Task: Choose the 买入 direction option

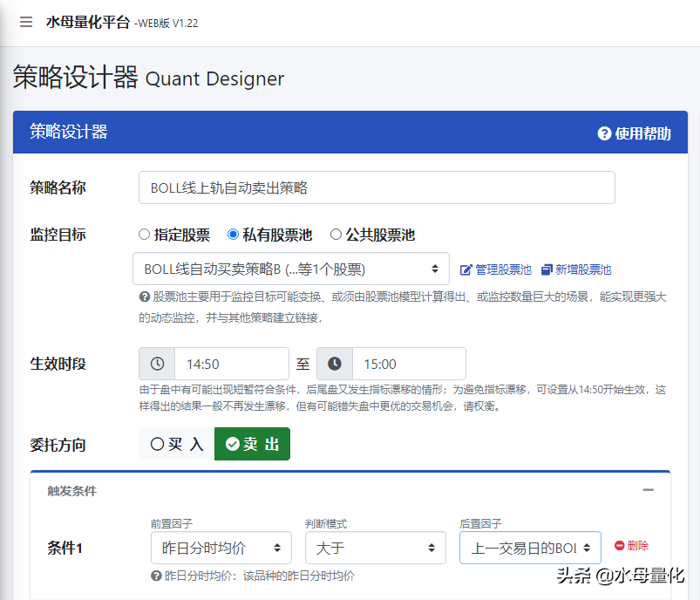Action: click(177, 444)
